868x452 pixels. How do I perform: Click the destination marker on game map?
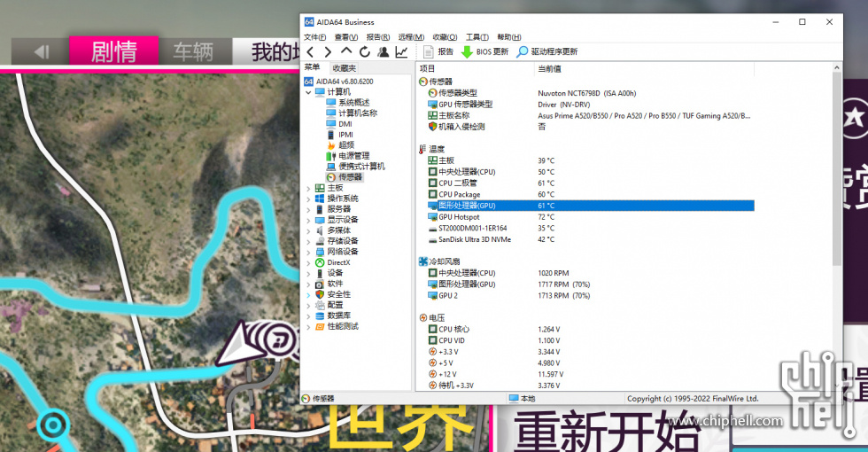pyautogui.click(x=53, y=425)
